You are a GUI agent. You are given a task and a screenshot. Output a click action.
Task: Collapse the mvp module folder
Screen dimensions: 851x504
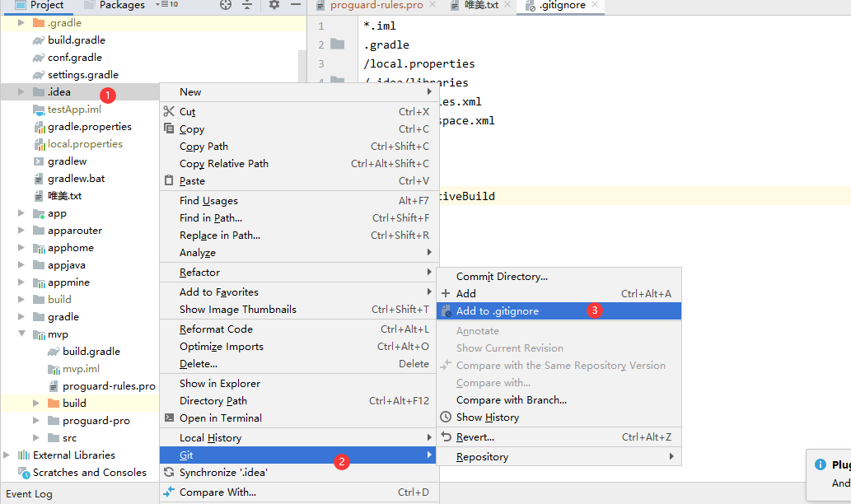click(21, 334)
